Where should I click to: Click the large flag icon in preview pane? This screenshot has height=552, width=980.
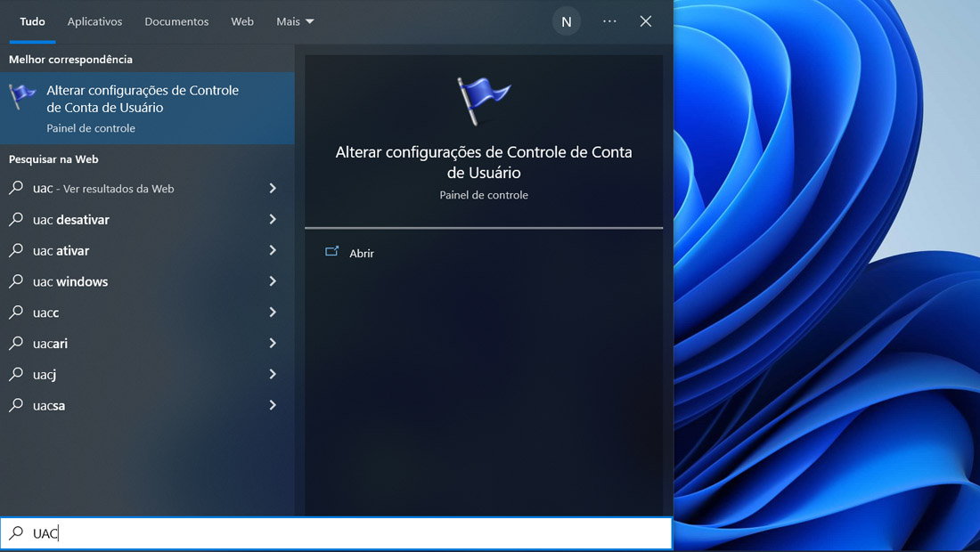pyautogui.click(x=483, y=101)
